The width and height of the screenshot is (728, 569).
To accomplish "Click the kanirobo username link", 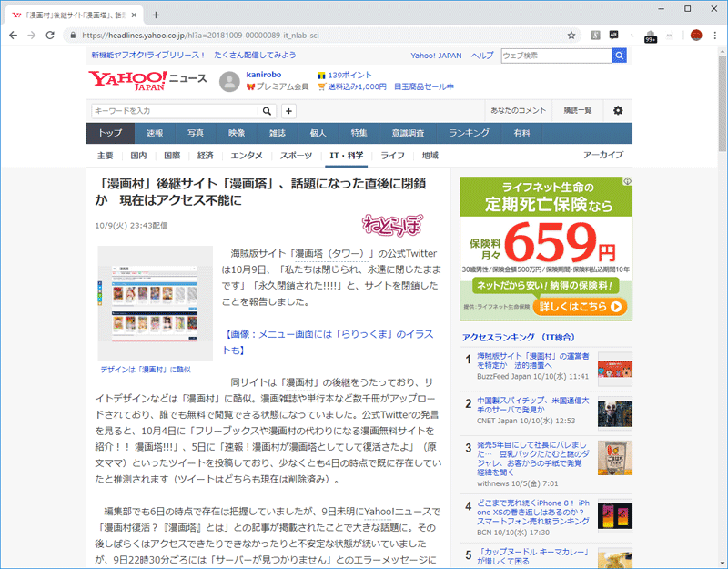I will pyautogui.click(x=264, y=75).
